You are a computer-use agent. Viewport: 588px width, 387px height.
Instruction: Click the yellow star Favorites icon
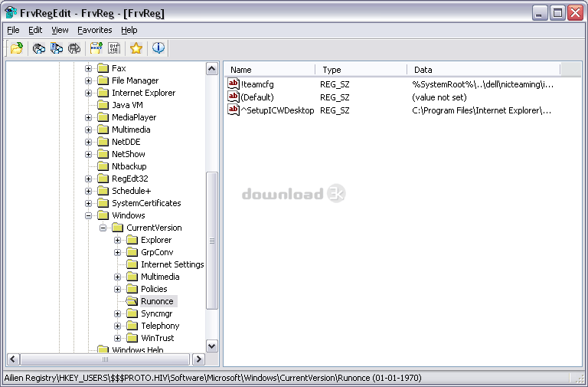coord(136,48)
